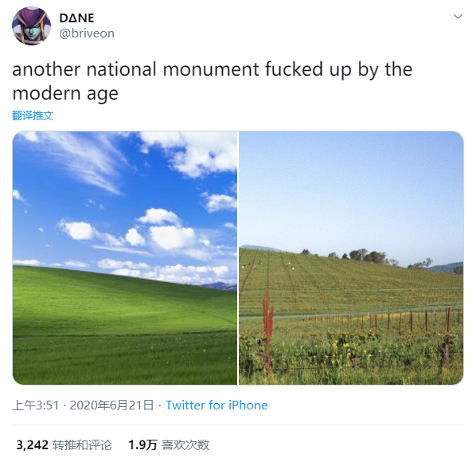476x462 pixels.
Task: Open the @briveon handle profile
Action: click(87, 33)
